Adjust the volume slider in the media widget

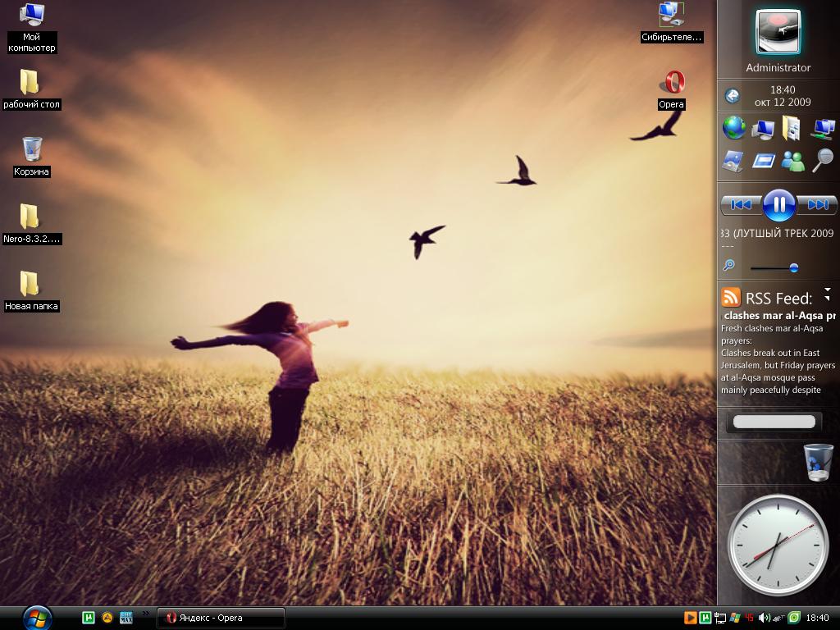794,267
